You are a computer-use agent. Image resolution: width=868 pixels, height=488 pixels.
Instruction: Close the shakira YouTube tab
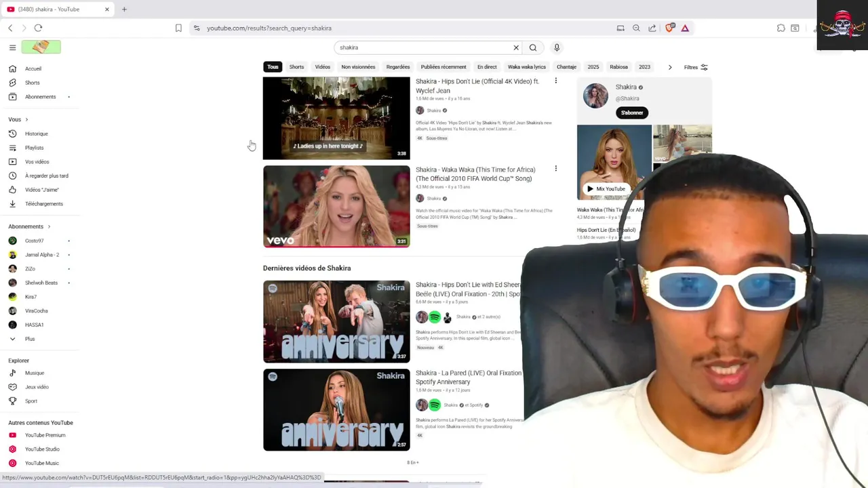(106, 9)
